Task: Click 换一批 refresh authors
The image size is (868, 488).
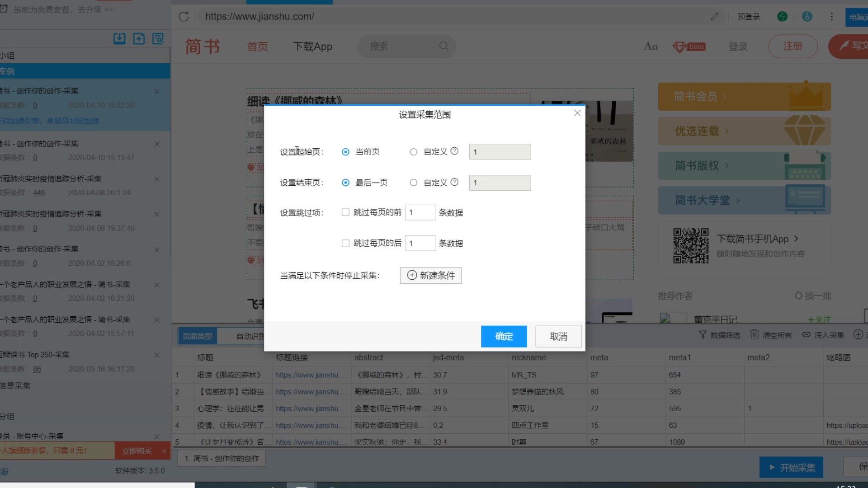Action: point(813,296)
